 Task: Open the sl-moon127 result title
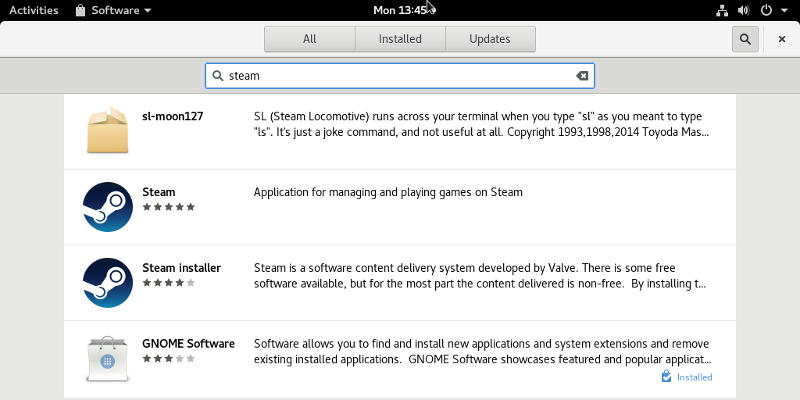[172, 116]
